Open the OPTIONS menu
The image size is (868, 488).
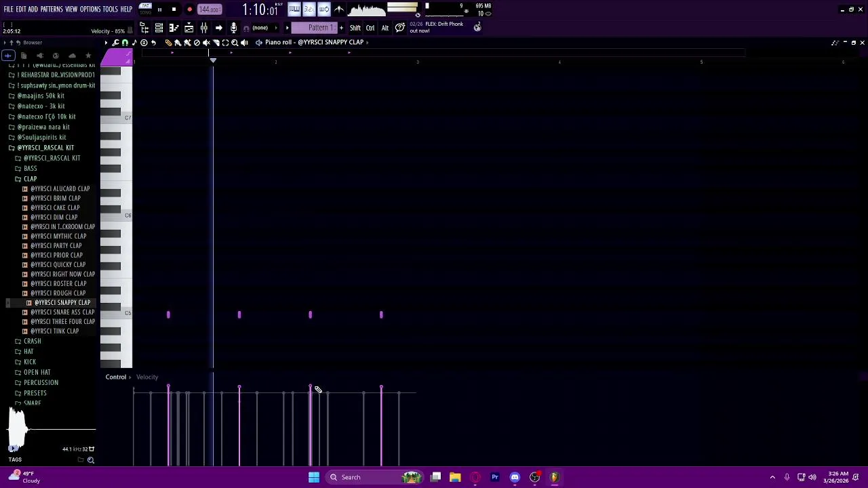(x=90, y=9)
